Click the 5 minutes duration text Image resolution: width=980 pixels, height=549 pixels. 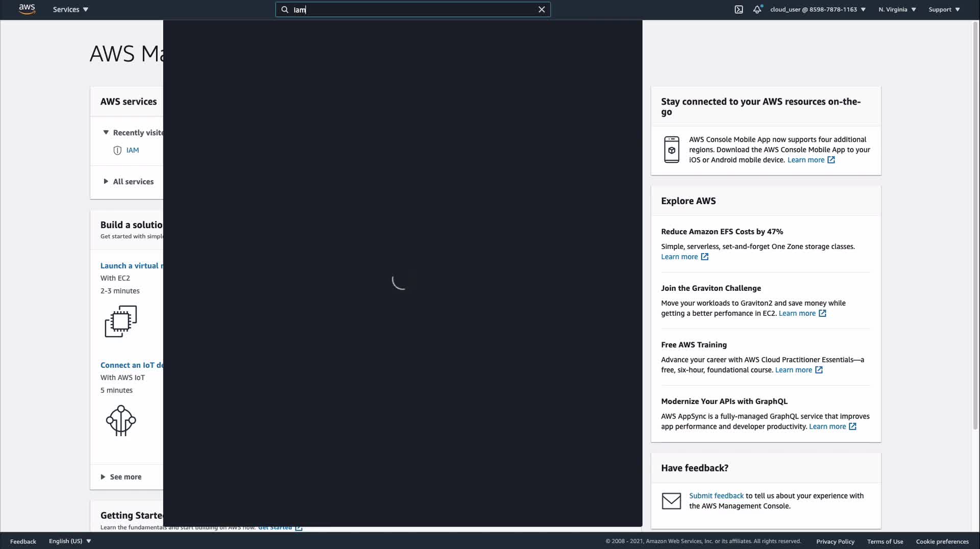tap(116, 390)
